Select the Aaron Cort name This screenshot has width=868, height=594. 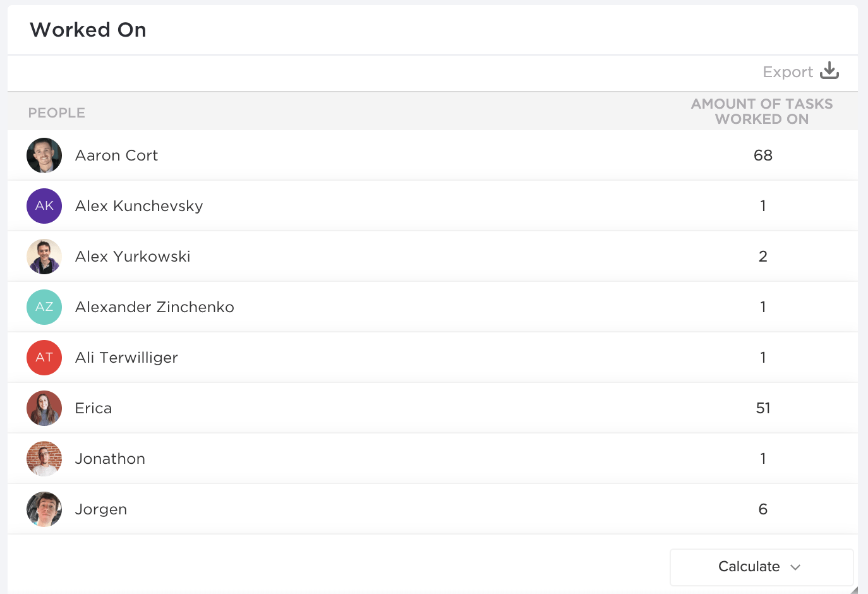click(116, 155)
